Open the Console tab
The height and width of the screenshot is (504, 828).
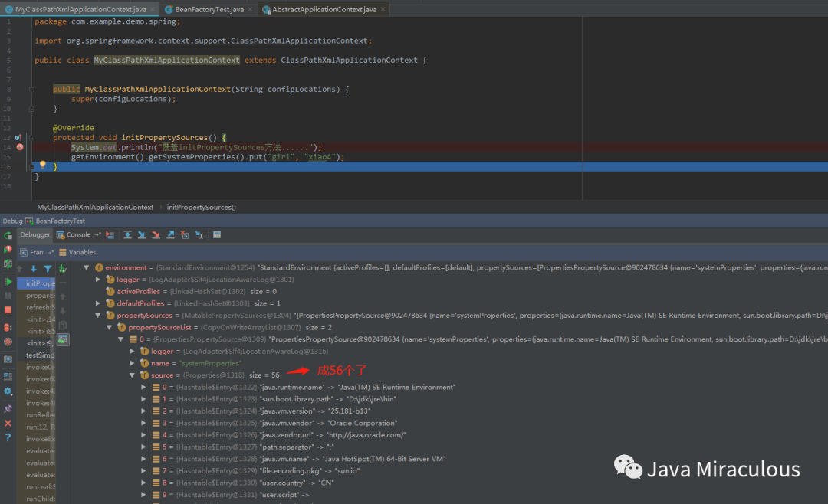point(78,235)
